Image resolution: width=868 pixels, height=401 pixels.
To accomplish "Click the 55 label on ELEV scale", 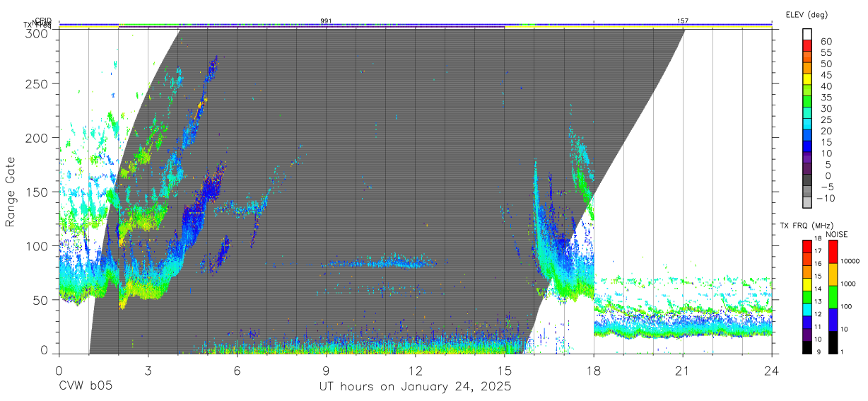I will [826, 53].
